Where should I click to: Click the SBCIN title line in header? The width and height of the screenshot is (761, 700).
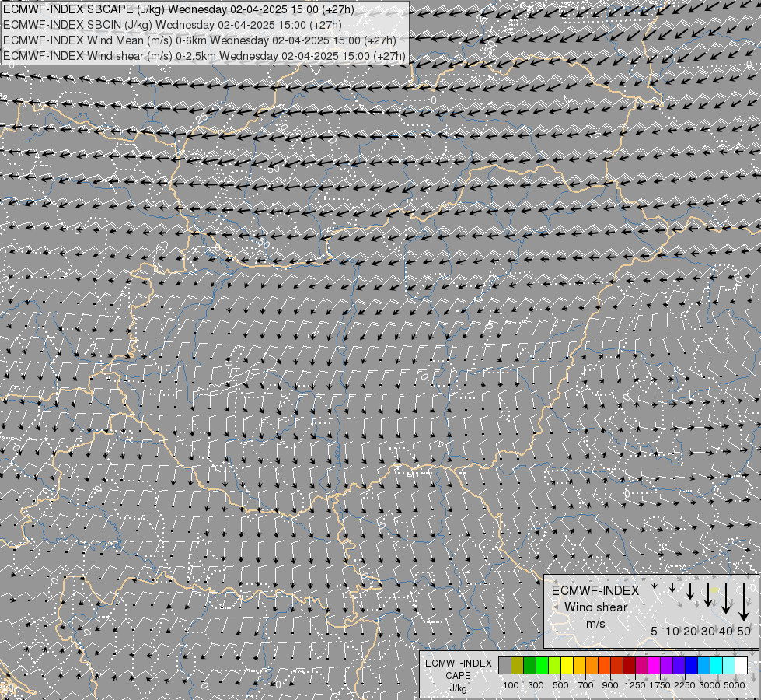click(173, 25)
